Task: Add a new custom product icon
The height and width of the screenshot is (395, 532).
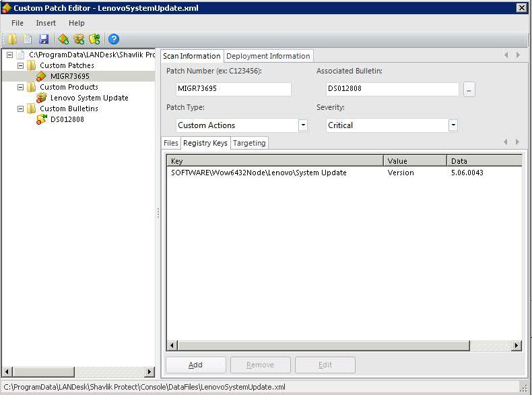Action: pyautogui.click(x=79, y=39)
